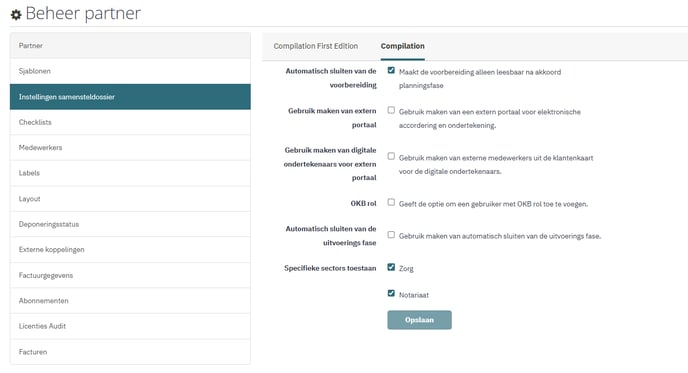Select Instellingen samensteldossier in sidebar
The width and height of the screenshot is (688, 373).
click(130, 97)
